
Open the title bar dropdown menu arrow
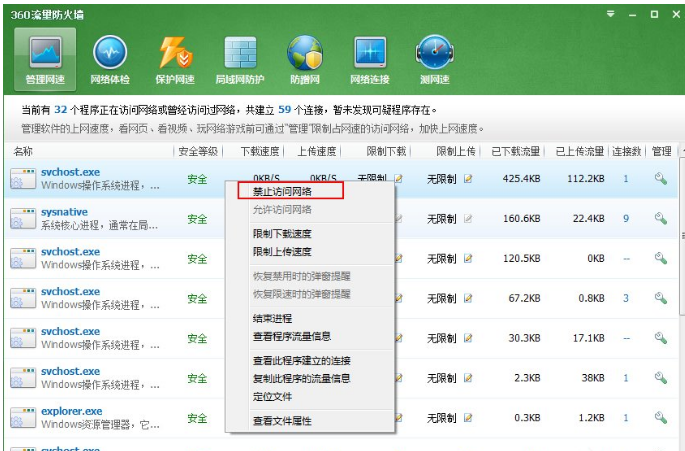pos(611,14)
